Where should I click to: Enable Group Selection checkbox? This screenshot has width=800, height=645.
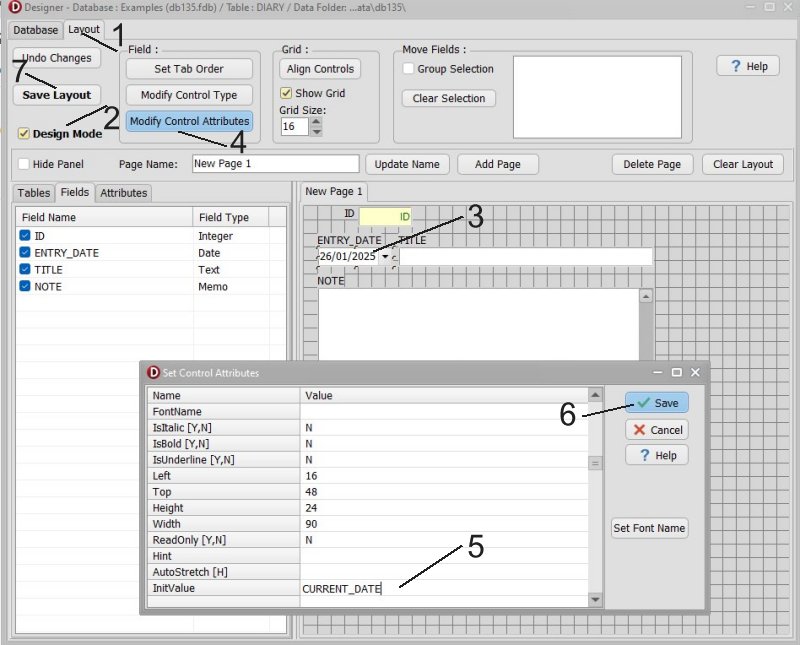[x=408, y=68]
